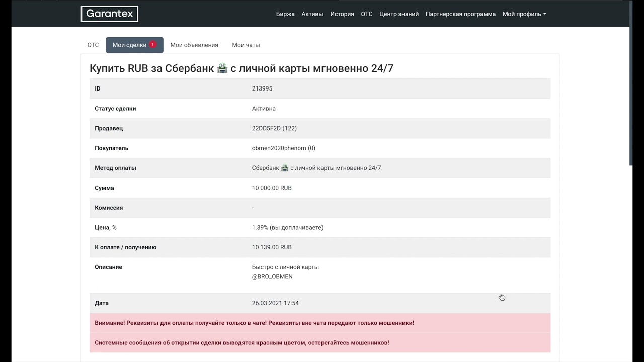Click the Дата row label
Screen dimensions: 644x362
(102, 303)
